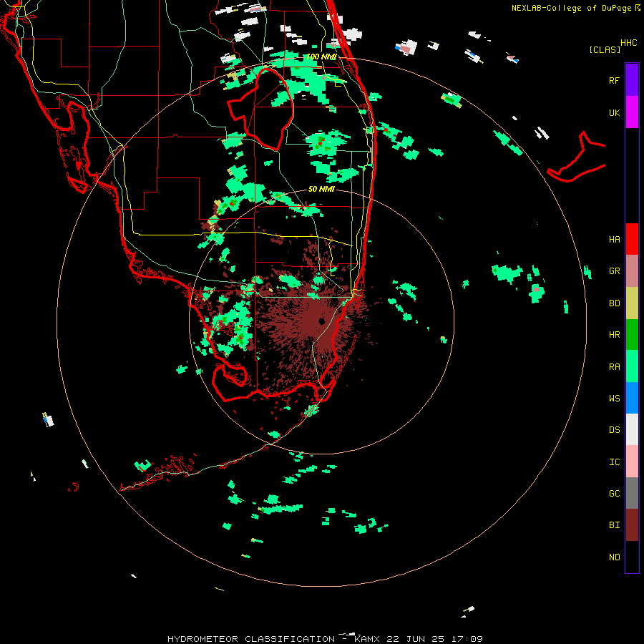Click the RF legend label
This screenshot has height=644, width=644.
point(614,80)
